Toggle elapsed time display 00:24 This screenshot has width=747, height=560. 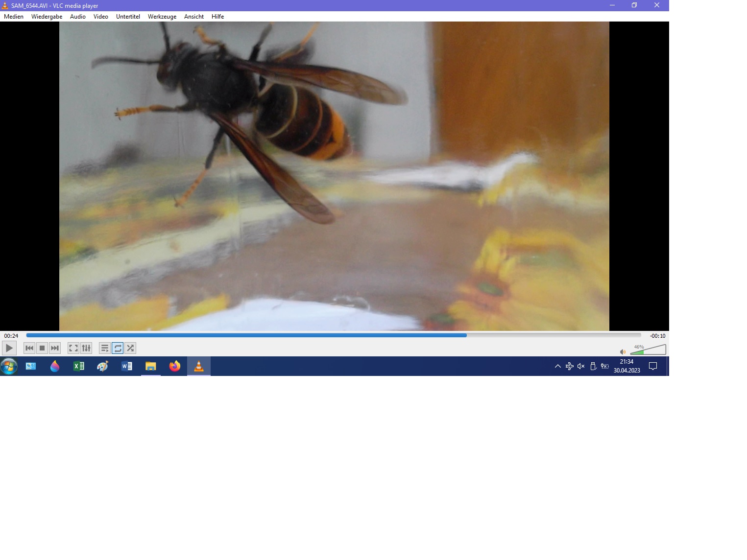point(11,336)
